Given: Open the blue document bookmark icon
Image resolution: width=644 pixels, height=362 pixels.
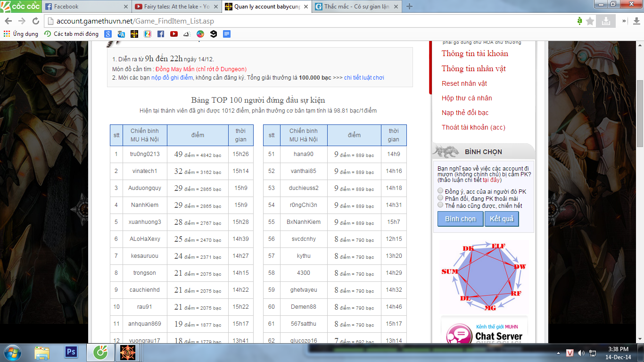Looking at the screenshot, I should pos(227,34).
